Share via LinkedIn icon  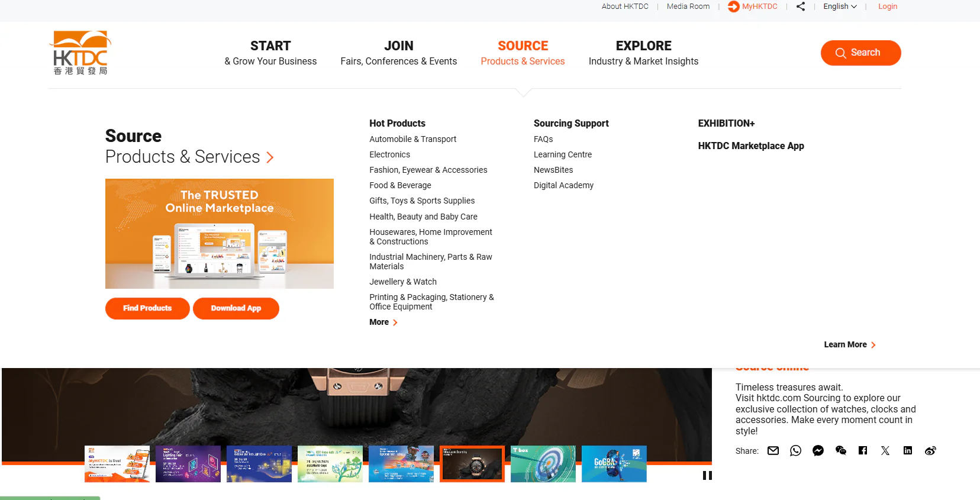(x=908, y=451)
